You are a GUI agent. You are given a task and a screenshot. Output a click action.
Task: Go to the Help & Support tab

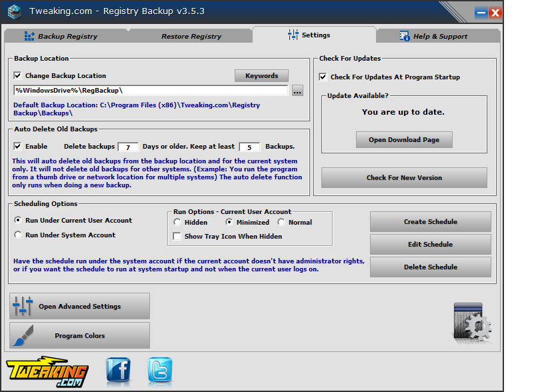click(433, 36)
